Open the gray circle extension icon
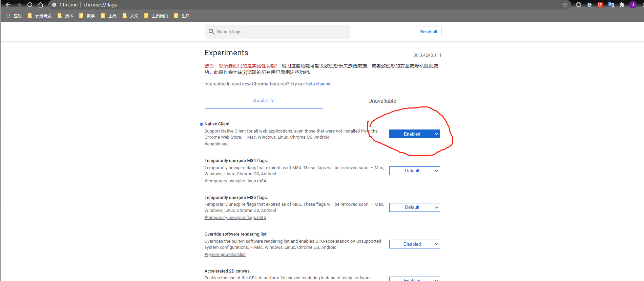Viewport: 644px width, 281px height. (x=579, y=5)
